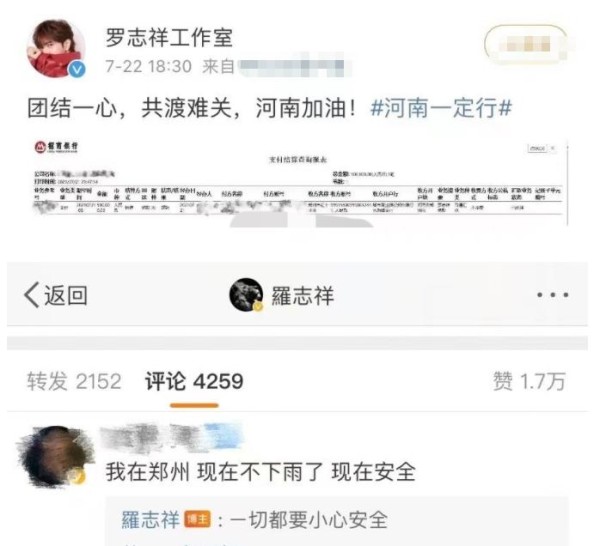This screenshot has width=600, height=546.
Task: Tap the blue verified badge on avatar
Action: [77, 69]
